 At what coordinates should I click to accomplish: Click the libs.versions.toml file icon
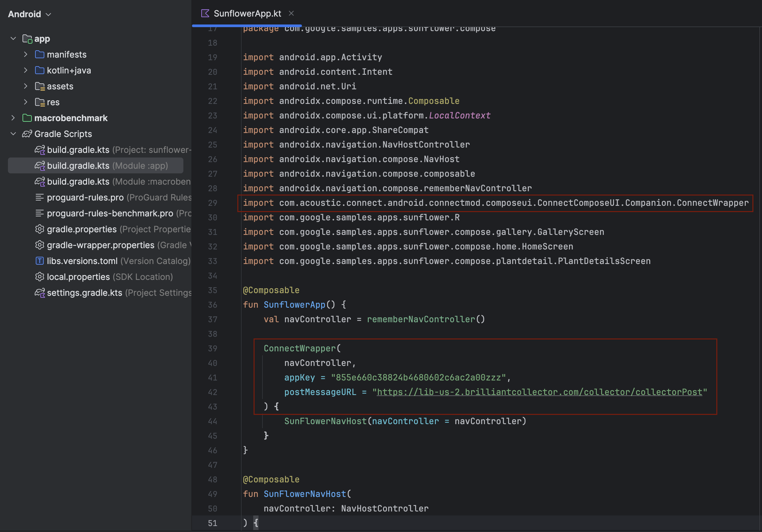pos(39,261)
